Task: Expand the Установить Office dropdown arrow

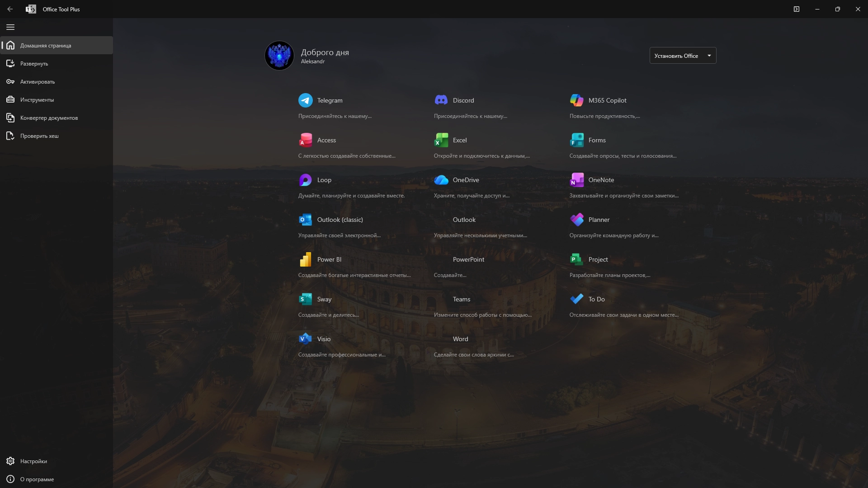Action: (709, 56)
